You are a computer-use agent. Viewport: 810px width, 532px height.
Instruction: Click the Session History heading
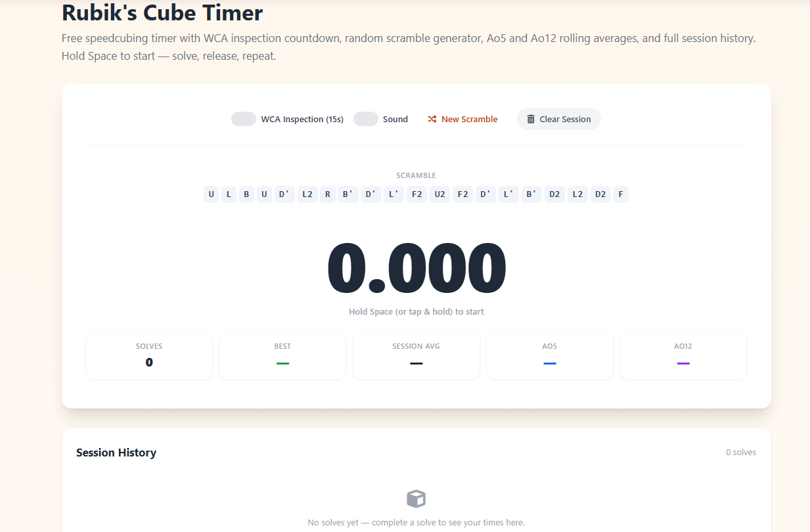[116, 453]
